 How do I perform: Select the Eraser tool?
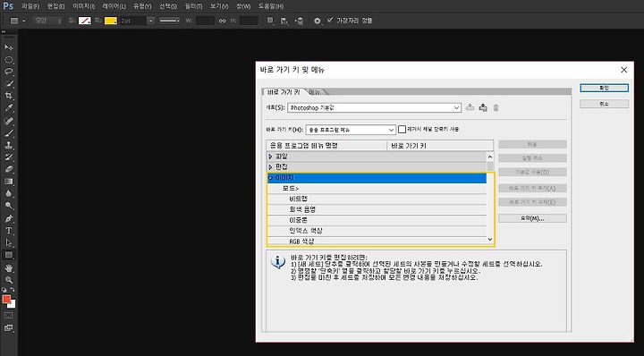[x=9, y=169]
